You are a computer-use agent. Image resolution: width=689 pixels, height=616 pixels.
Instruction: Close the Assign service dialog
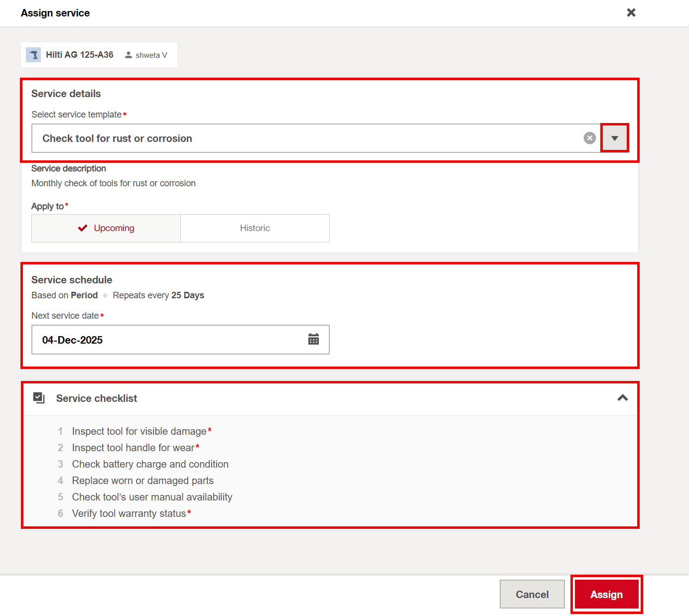(631, 12)
